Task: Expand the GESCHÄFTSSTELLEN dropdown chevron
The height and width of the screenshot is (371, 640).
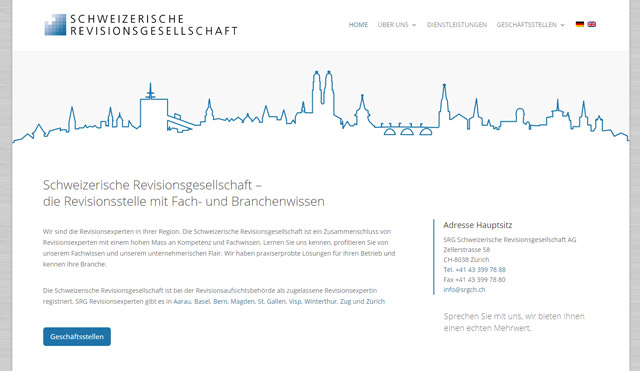Action: point(562,25)
